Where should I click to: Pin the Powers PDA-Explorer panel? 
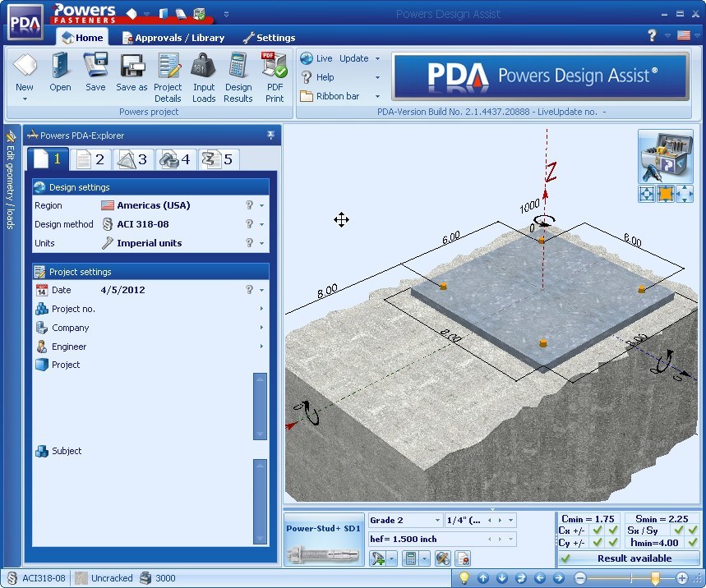click(270, 135)
